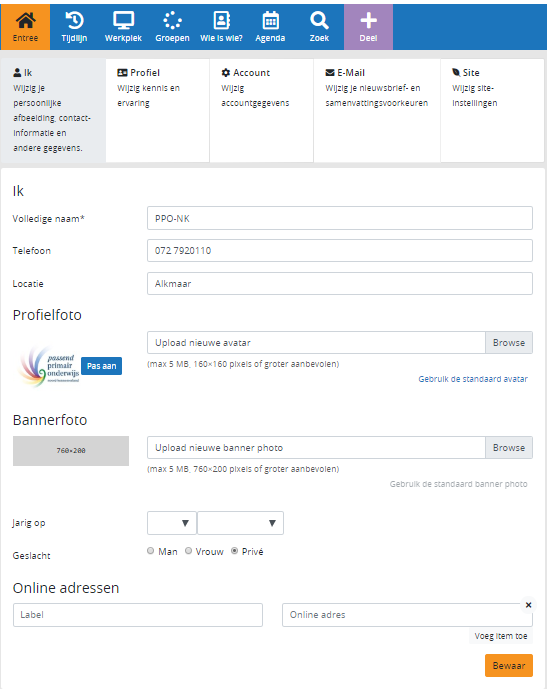Select the Vrouw gender radio button
547x689 pixels.
[188, 551]
